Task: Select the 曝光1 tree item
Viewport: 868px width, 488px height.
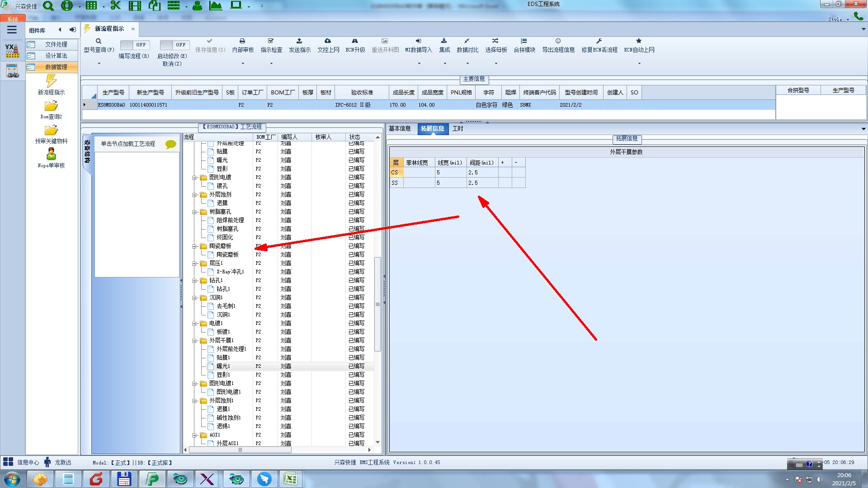Action: click(x=223, y=366)
